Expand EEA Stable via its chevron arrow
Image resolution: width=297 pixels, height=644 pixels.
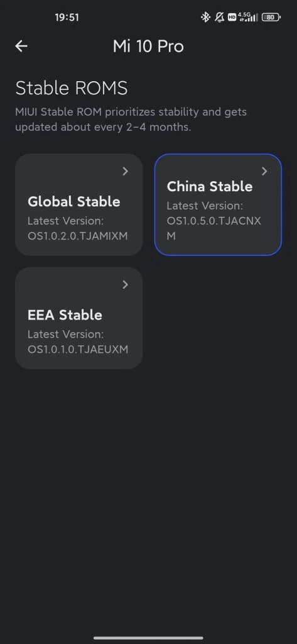(x=126, y=285)
